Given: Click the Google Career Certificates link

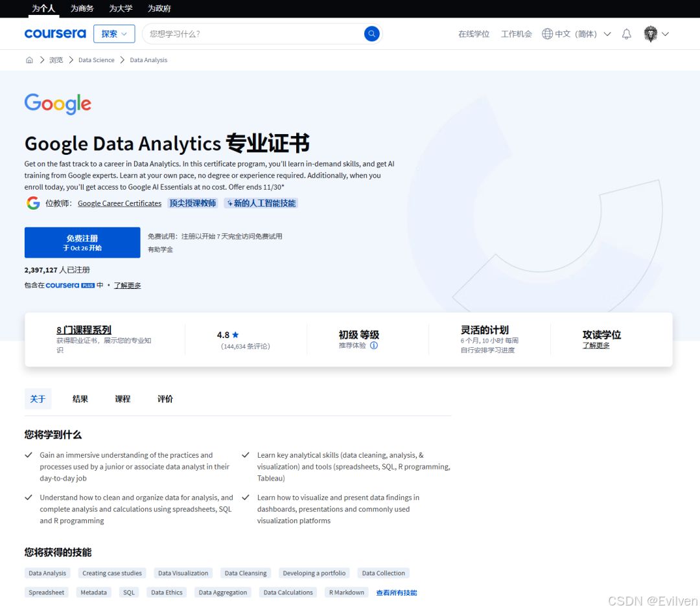Looking at the screenshot, I should (120, 203).
